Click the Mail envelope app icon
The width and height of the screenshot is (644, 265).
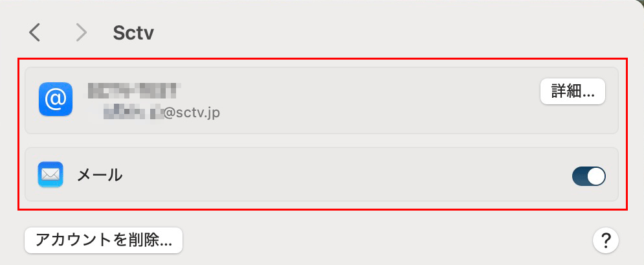coord(50,174)
